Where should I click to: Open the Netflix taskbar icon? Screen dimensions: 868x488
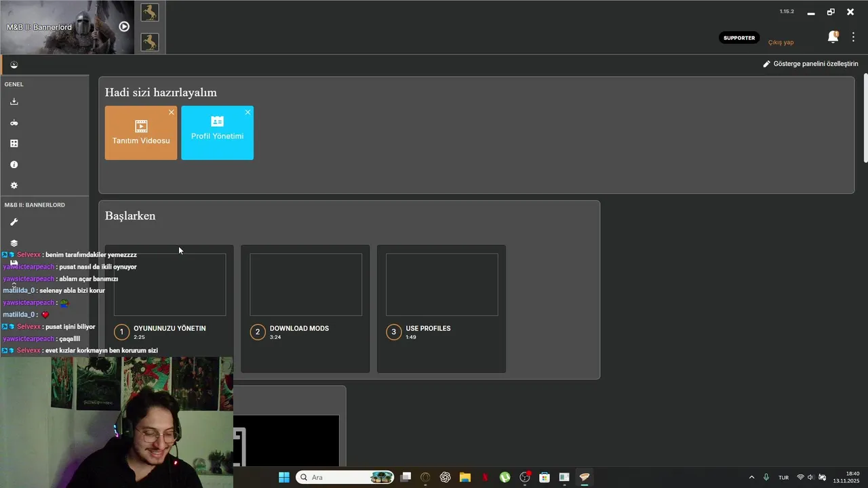tap(485, 477)
